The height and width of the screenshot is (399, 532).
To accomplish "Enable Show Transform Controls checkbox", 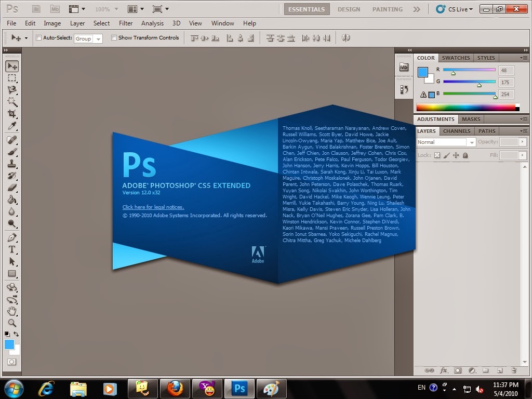I will 114,37.
